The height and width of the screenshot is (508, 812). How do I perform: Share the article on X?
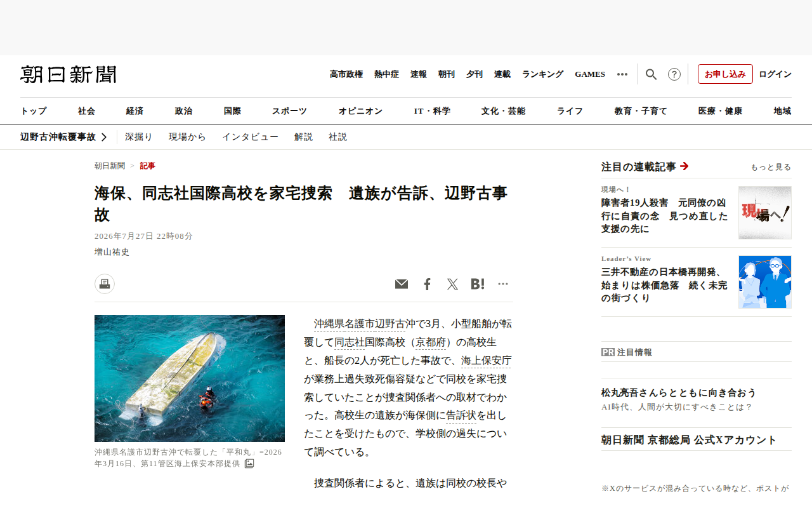point(452,284)
